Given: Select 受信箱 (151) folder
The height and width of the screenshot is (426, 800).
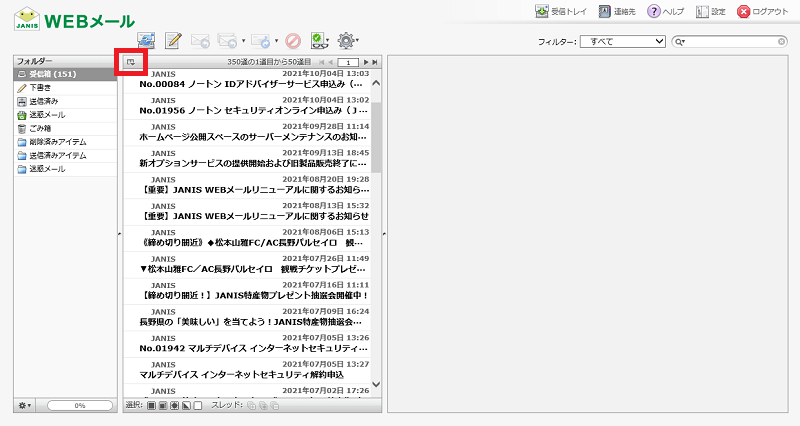Looking at the screenshot, I should [65, 74].
